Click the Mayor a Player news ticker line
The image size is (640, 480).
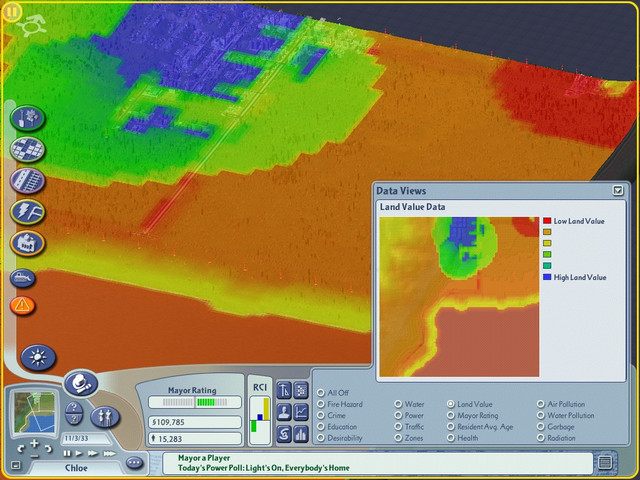coord(204,458)
